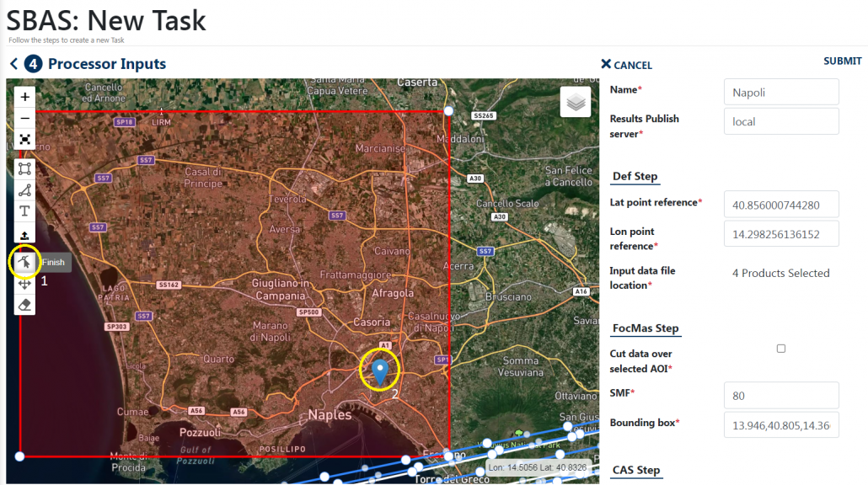The image size is (868, 485).
Task: Select the eraser tool
Action: [24, 304]
